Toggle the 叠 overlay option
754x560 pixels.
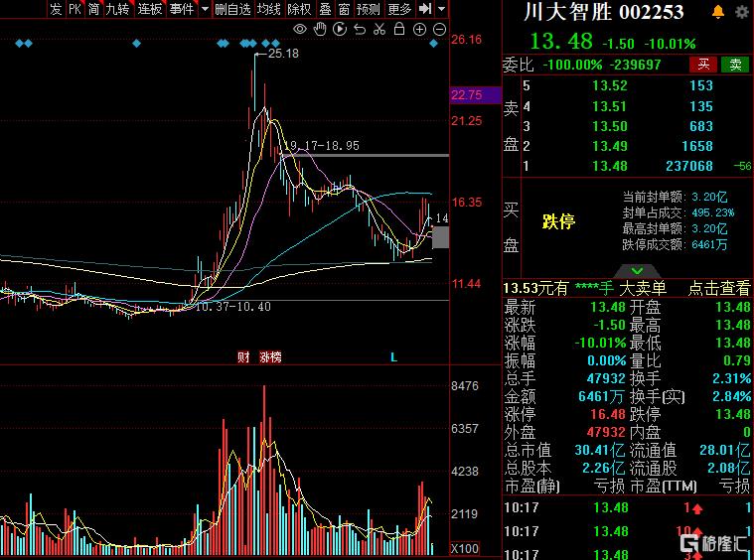326,9
